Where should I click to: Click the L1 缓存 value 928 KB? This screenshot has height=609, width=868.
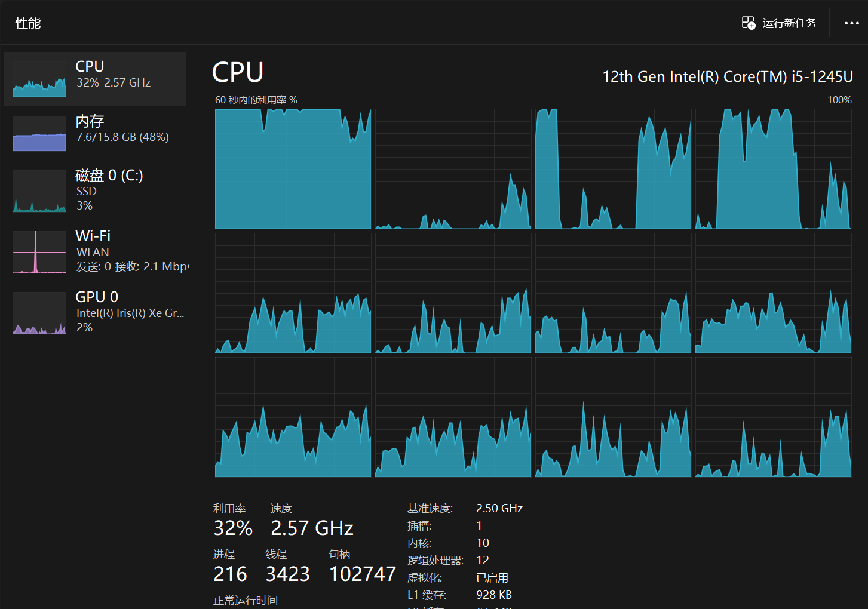point(494,595)
